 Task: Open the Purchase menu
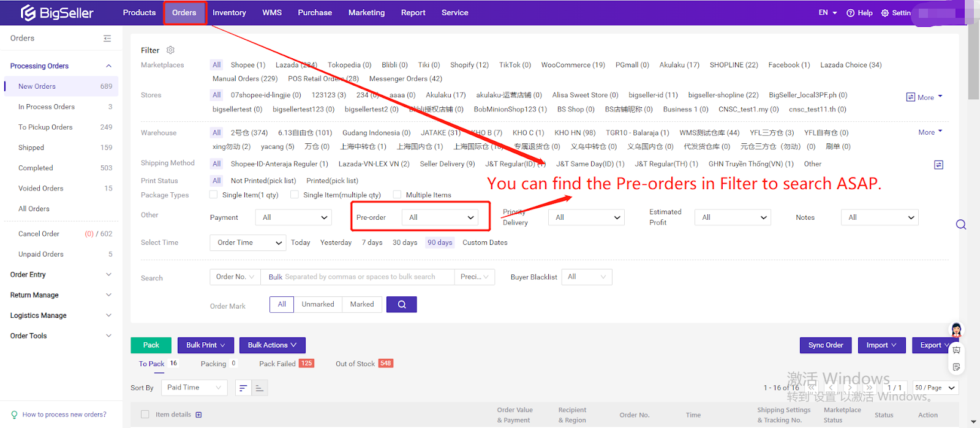(315, 13)
